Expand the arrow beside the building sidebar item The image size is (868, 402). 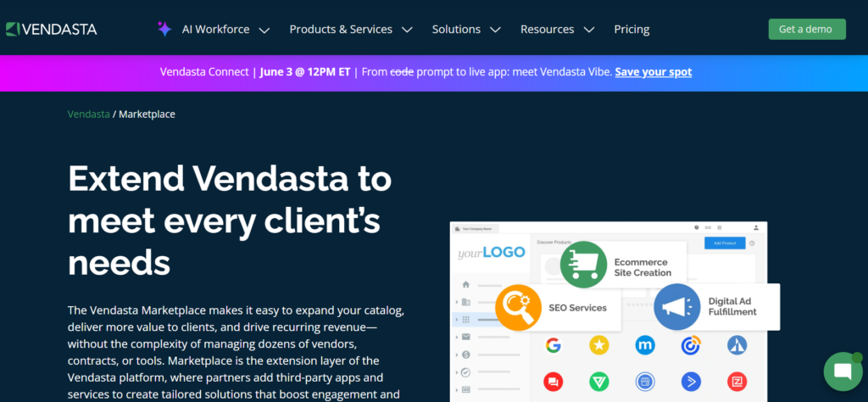coord(457,302)
